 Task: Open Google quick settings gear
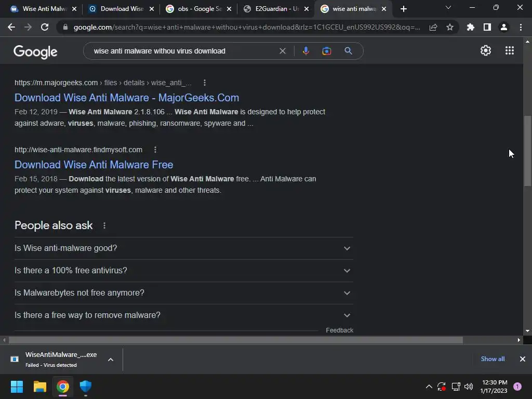pos(486,50)
